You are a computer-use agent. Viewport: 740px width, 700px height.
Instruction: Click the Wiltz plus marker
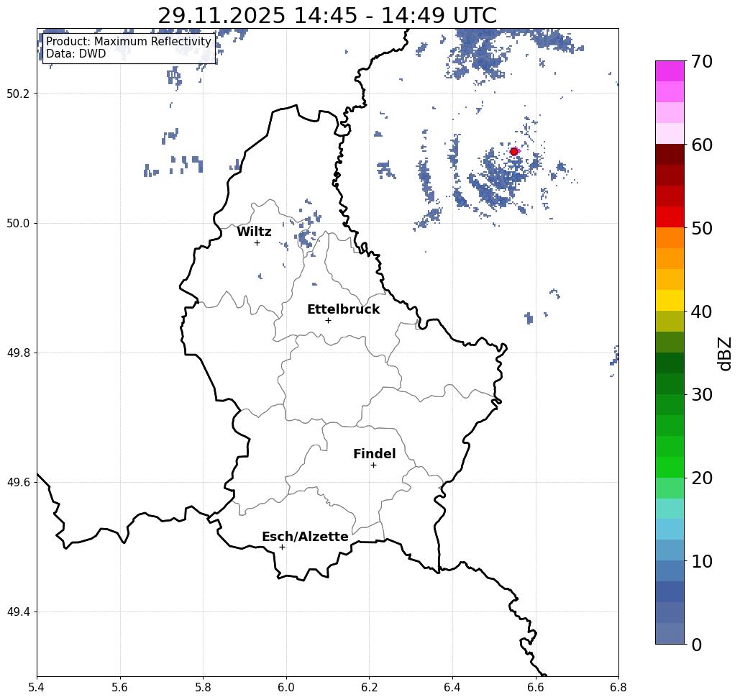point(257,243)
